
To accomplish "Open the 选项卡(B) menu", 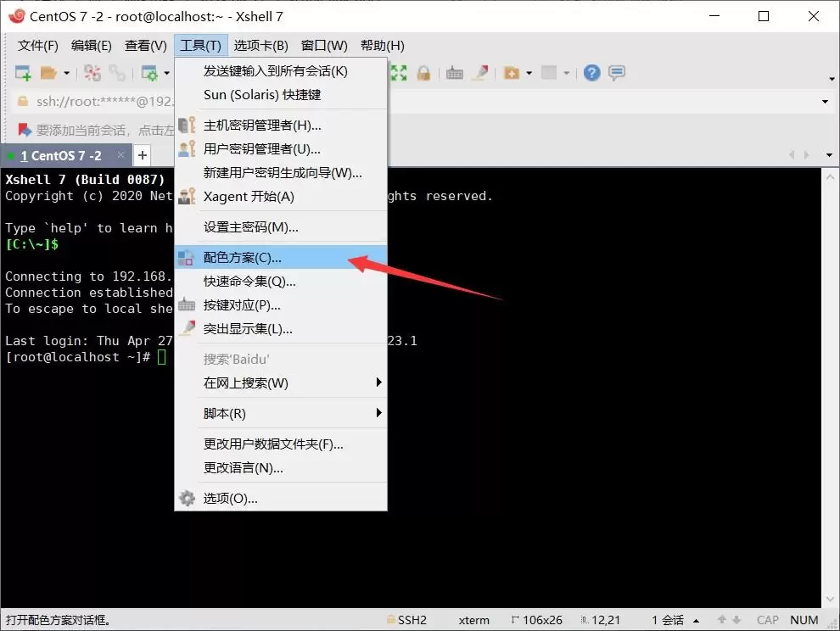I will click(260, 46).
